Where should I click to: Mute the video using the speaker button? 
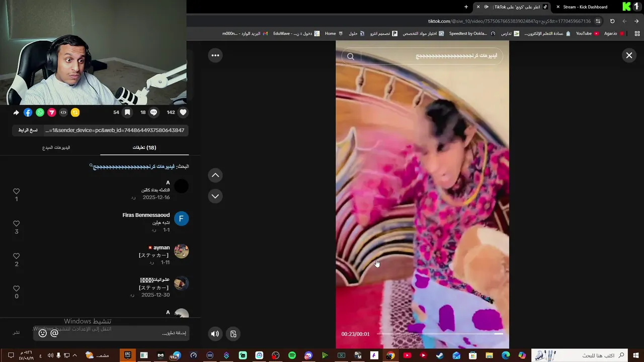(215, 333)
